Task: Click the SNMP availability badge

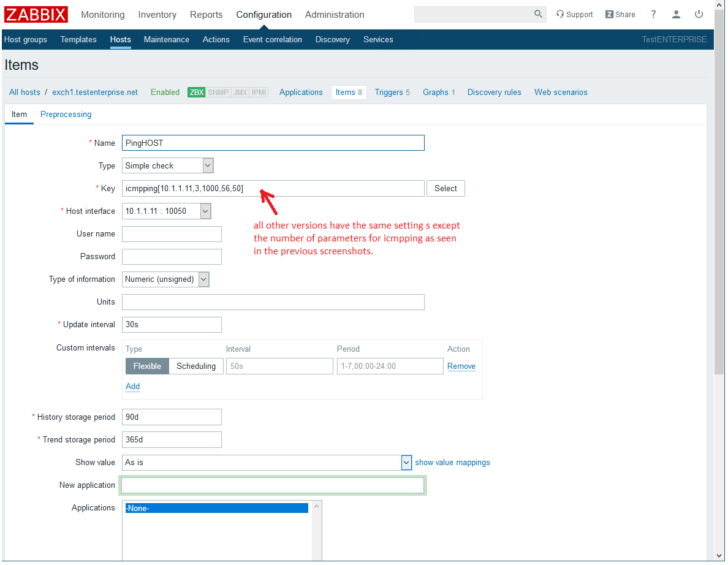Action: tap(218, 92)
